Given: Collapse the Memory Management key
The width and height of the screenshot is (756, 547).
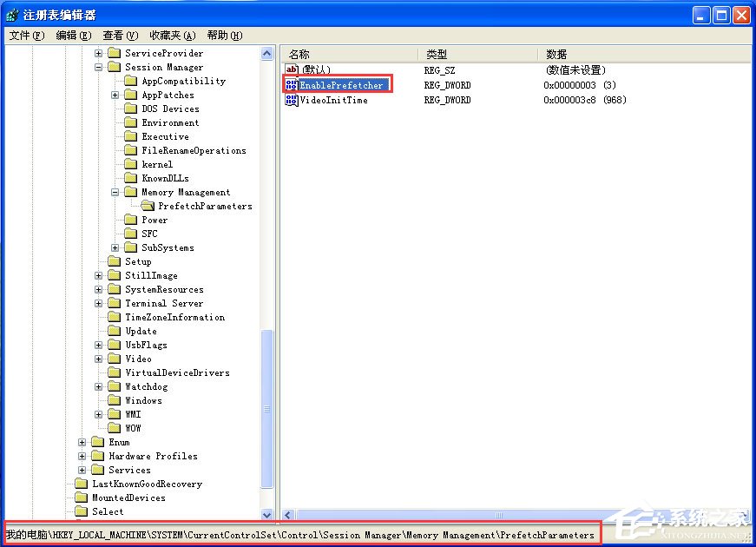Looking at the screenshot, I should (x=114, y=192).
